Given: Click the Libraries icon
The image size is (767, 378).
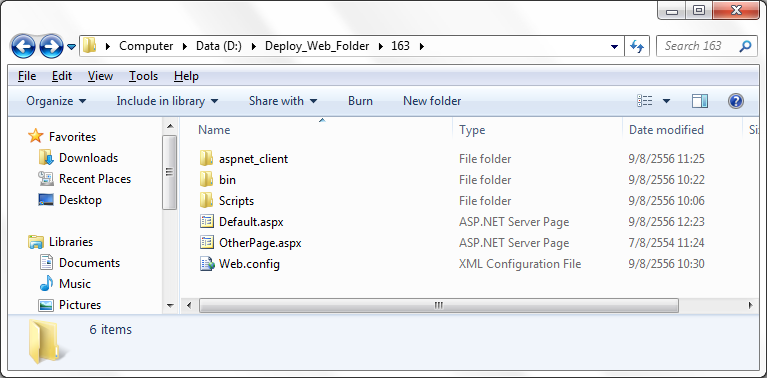Looking at the screenshot, I should pyautogui.click(x=36, y=242).
